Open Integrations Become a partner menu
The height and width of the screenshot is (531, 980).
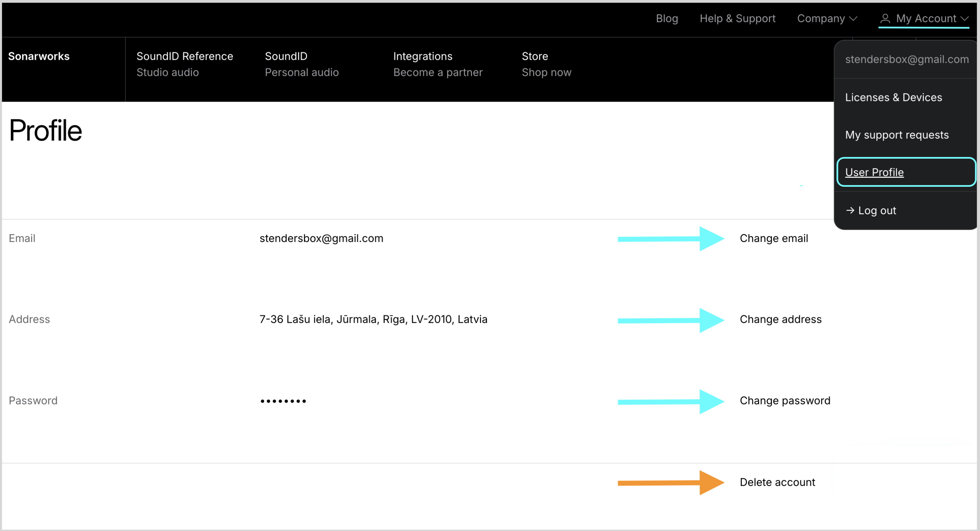tap(438, 64)
